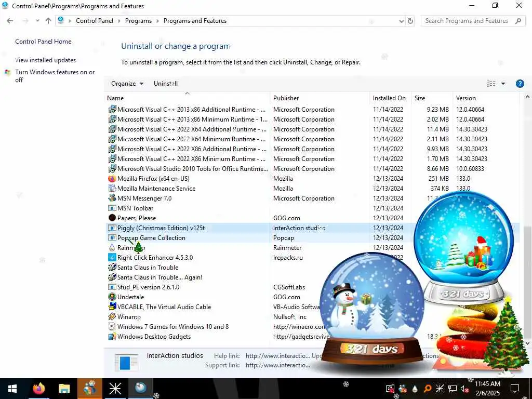
Task: Open the view options dropdown arrow
Action: (503, 84)
